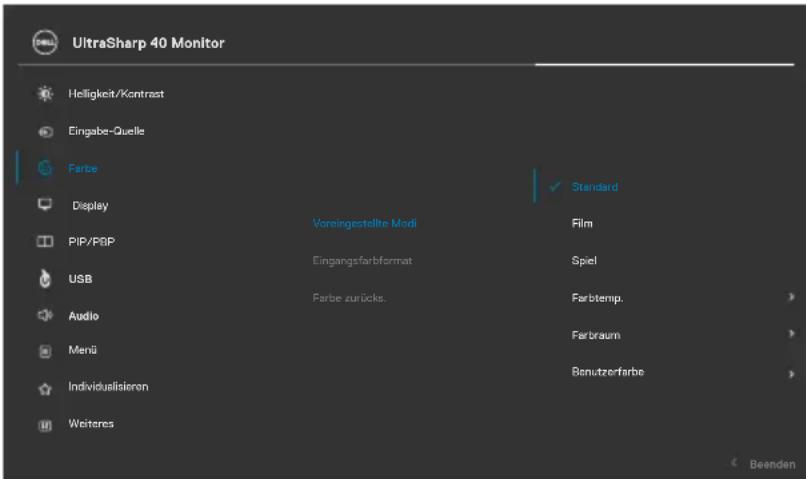Open the Menü settings entry
This screenshot has height=479, width=806.
[82, 350]
